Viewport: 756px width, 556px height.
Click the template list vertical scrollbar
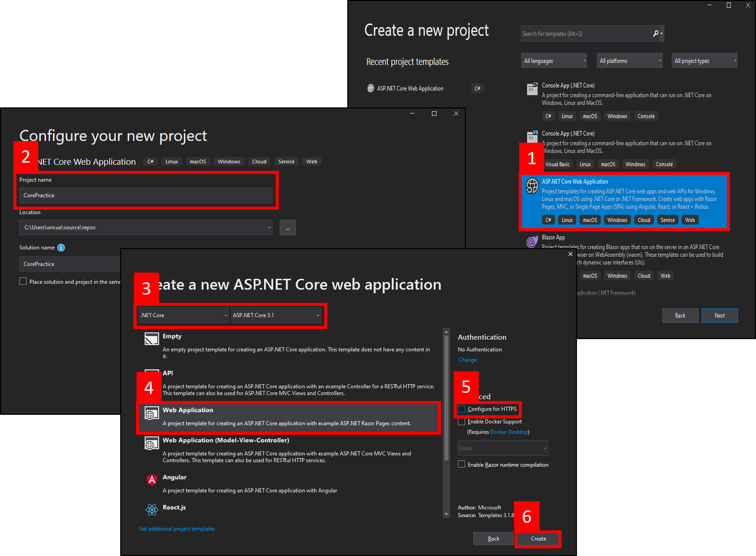point(446,423)
